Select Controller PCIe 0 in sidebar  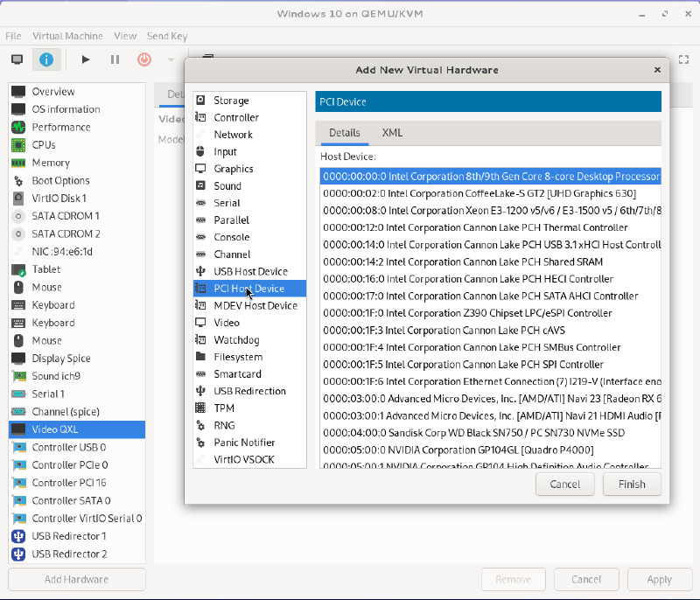pyautogui.click(x=77, y=464)
